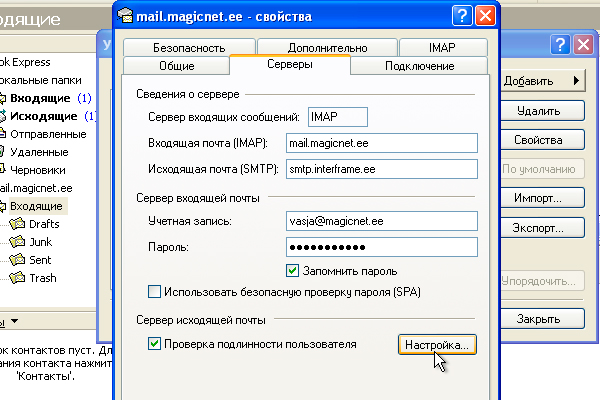Switch to the Подключение tab
The height and width of the screenshot is (400, 600).
pos(419,65)
